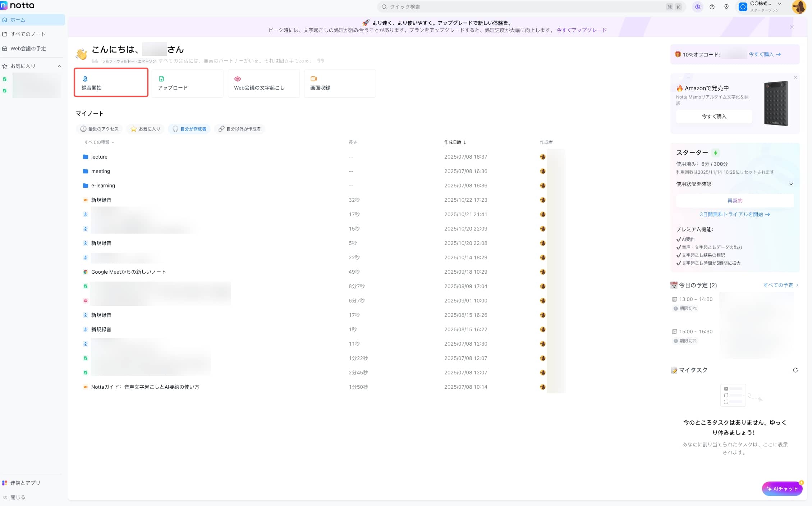
Task: Open the lecture folder
Action: point(99,157)
